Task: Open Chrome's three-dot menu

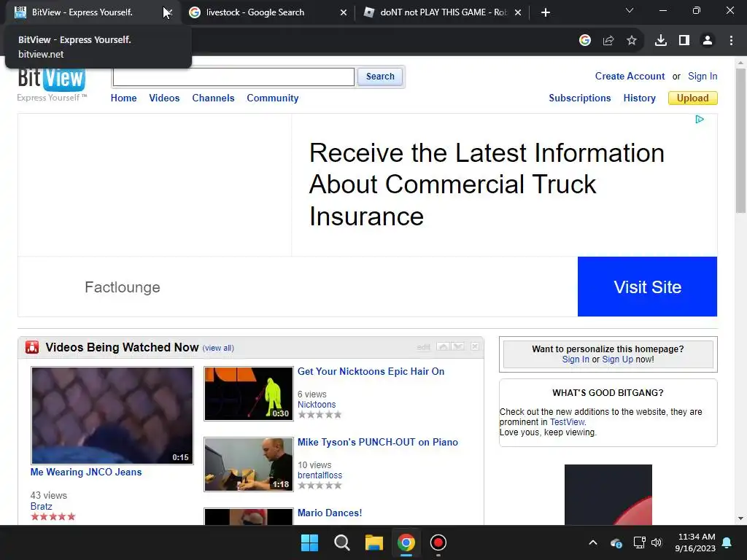Action: (731, 41)
